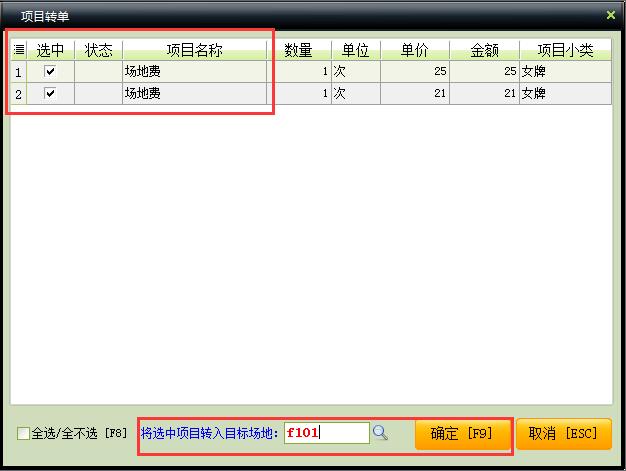Viewport: 626px width, 471px height.
Task: Click the grid menu icon in header corner
Action: pos(19,50)
